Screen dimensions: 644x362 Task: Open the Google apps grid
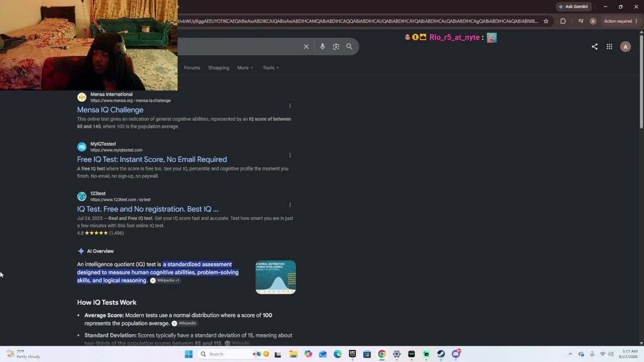coord(609,47)
